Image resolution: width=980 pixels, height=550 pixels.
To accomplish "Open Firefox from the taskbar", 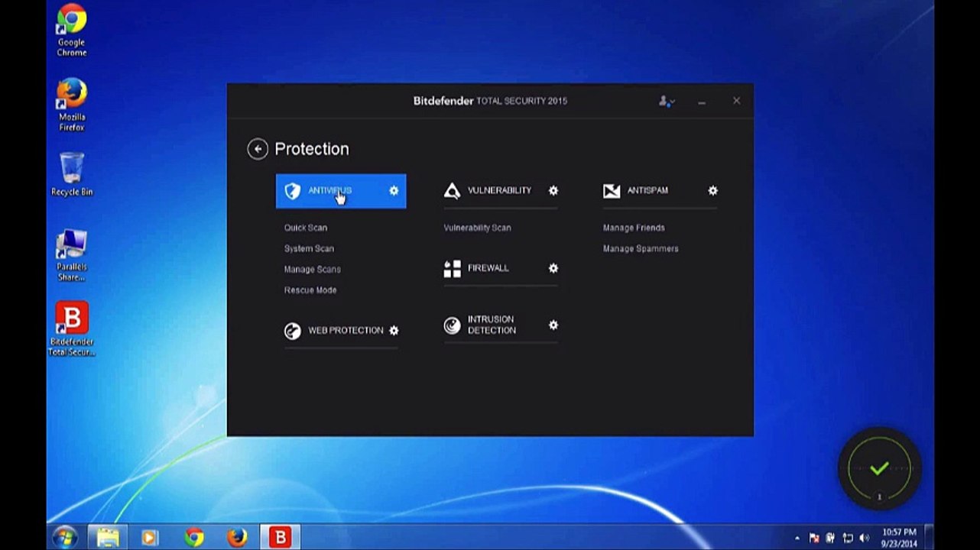I will tap(237, 537).
